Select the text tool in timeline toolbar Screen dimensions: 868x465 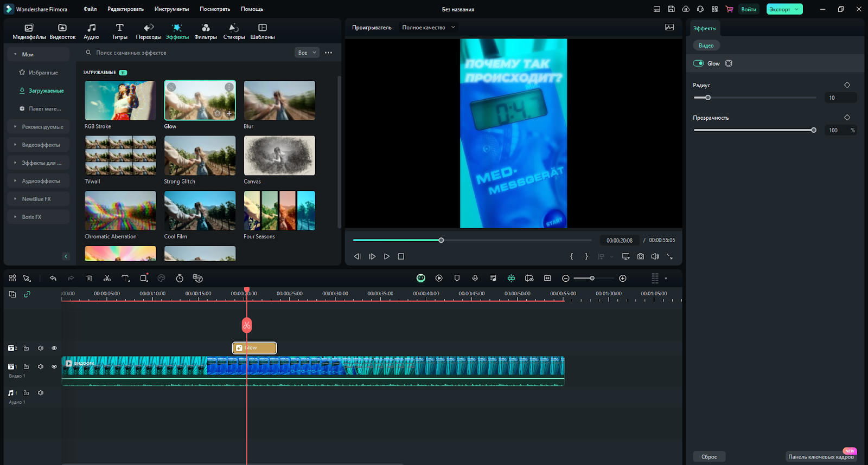click(x=125, y=278)
